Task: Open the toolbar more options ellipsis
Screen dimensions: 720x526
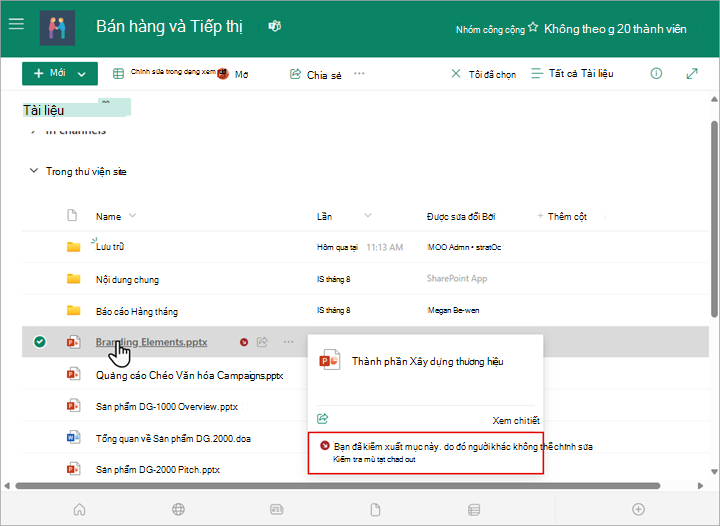Action: (359, 73)
